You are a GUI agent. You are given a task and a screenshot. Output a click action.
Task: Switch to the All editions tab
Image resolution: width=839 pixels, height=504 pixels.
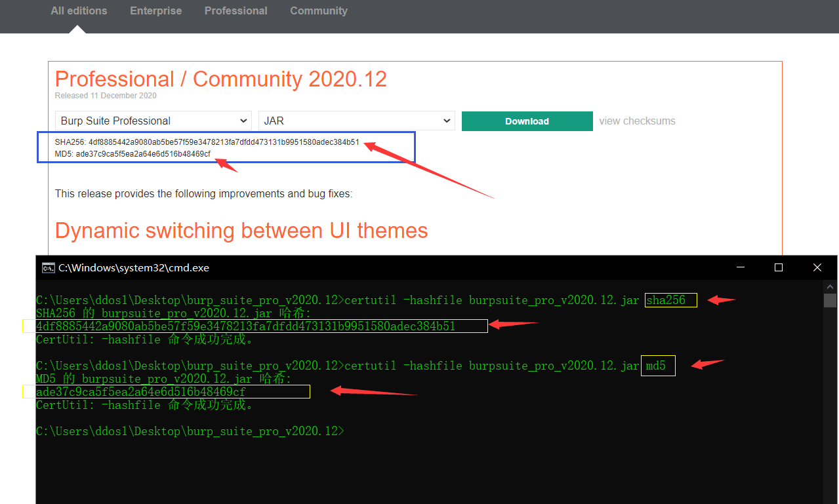click(x=79, y=10)
